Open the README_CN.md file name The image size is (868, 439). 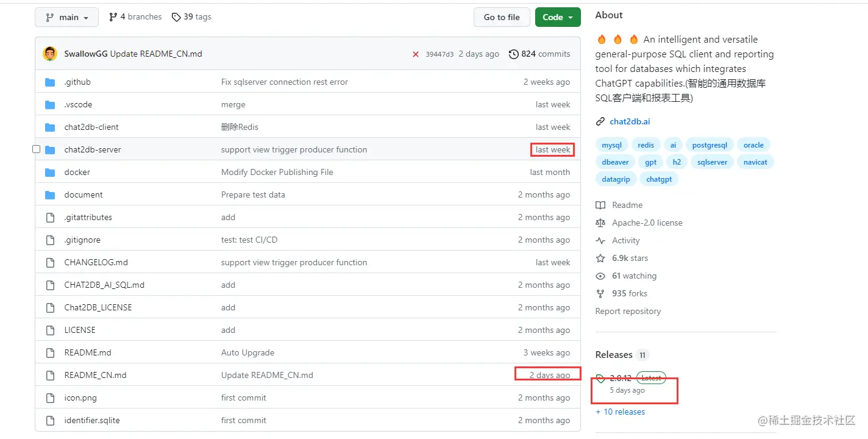coord(96,375)
